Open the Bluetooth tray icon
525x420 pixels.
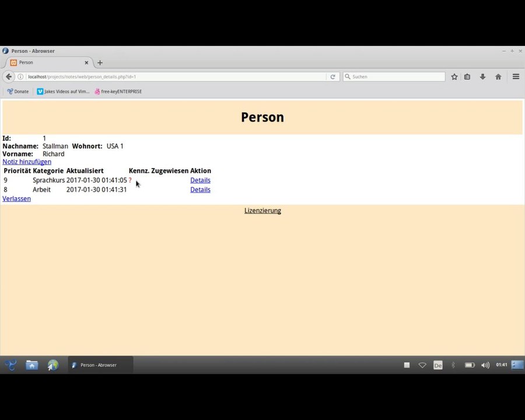coord(453,365)
